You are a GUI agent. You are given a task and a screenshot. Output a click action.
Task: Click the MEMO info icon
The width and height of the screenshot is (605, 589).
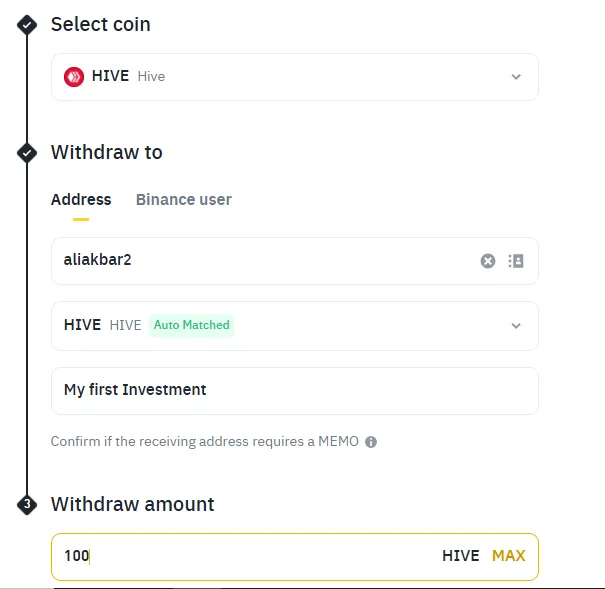371,442
